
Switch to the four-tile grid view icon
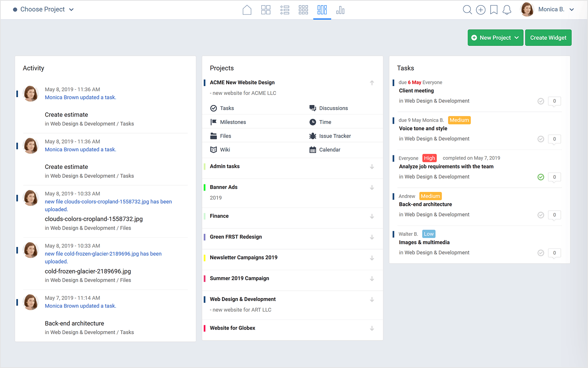pyautogui.click(x=266, y=10)
